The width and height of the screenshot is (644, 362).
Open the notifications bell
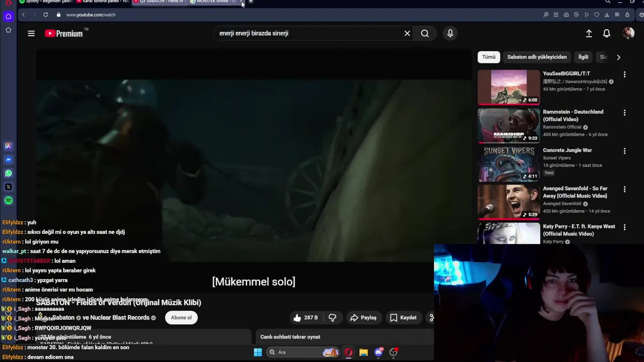(607, 33)
